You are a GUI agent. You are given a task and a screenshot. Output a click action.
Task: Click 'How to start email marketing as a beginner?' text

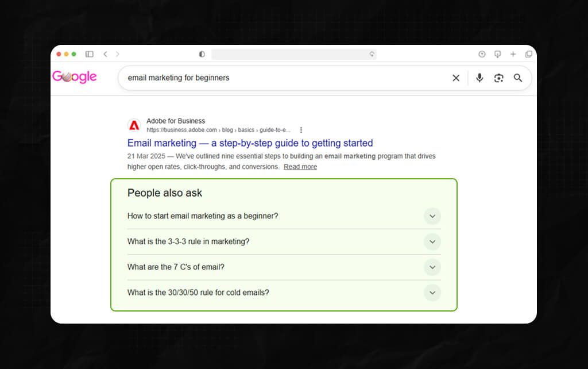click(203, 216)
